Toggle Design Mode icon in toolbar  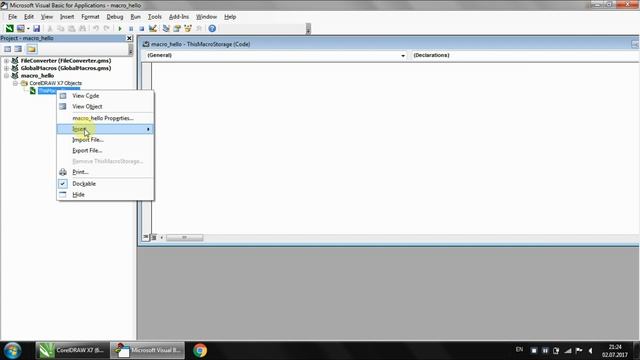click(153, 29)
